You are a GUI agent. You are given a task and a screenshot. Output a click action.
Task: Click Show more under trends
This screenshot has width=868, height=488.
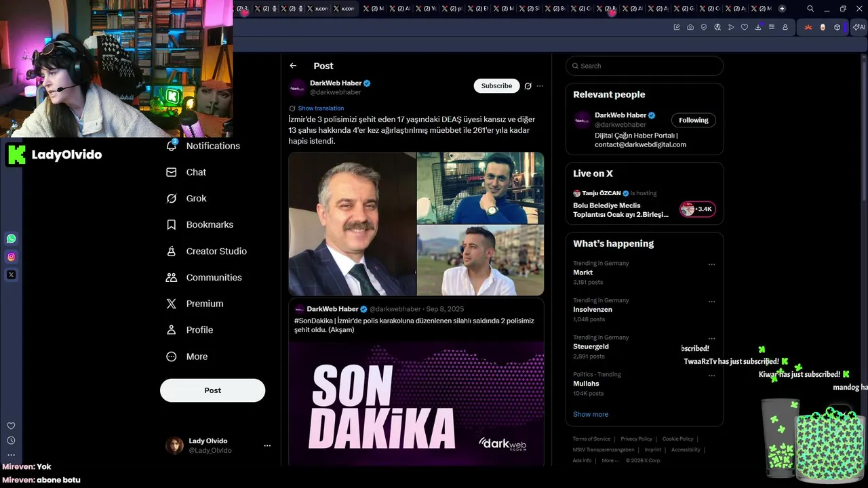tap(591, 414)
